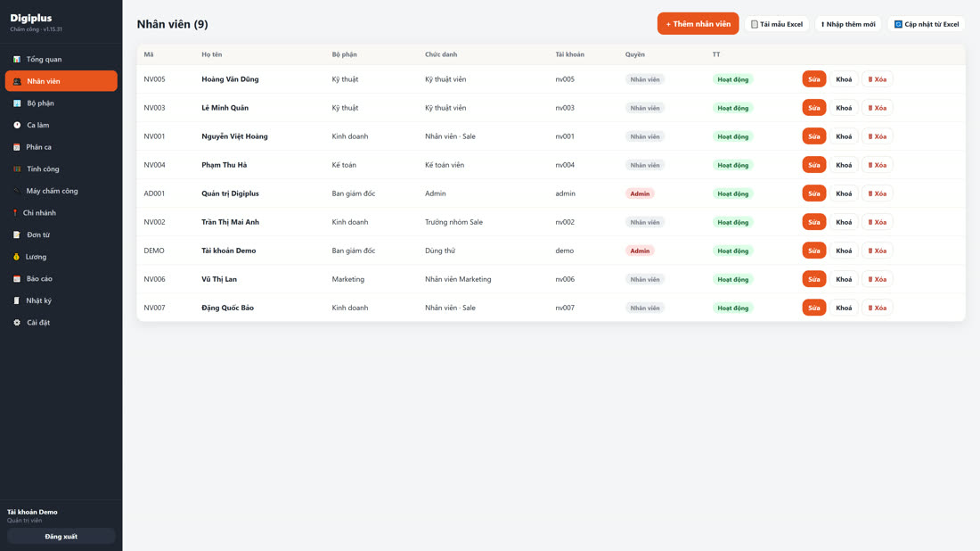
Task: Click the Báo cáo icon
Action: 17,278
